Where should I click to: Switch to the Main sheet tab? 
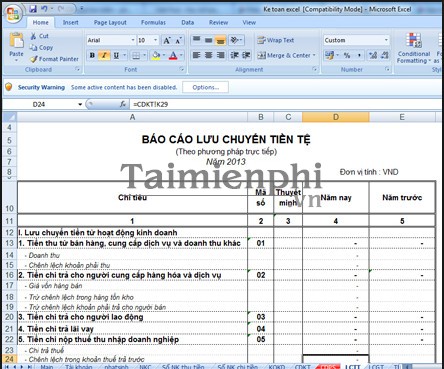[47, 366]
